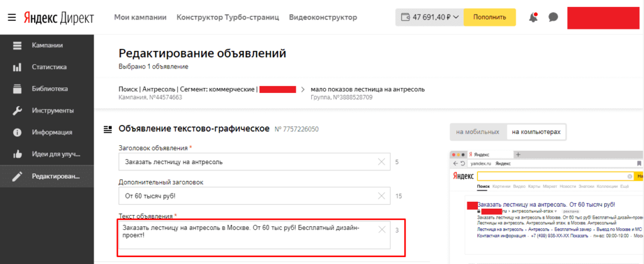Click preview ad title Заказать лестницу на антресоль
This screenshot has width=644, height=264.
546,204
